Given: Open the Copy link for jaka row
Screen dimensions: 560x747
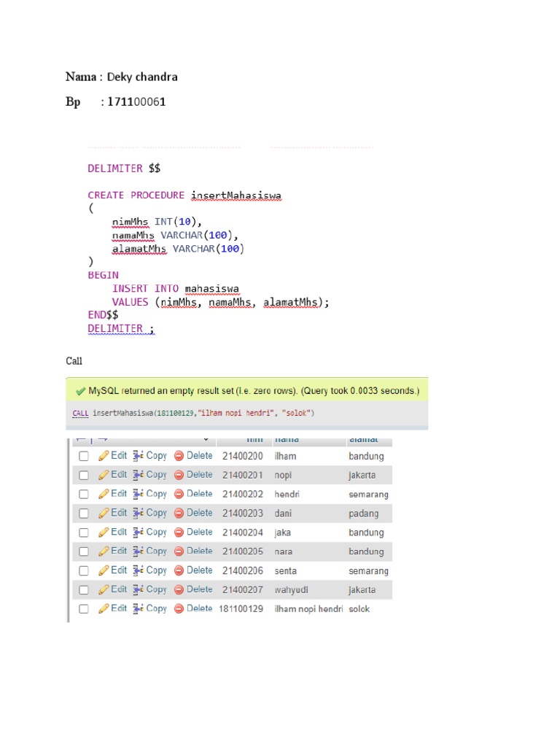Looking at the screenshot, I should coord(156,532).
